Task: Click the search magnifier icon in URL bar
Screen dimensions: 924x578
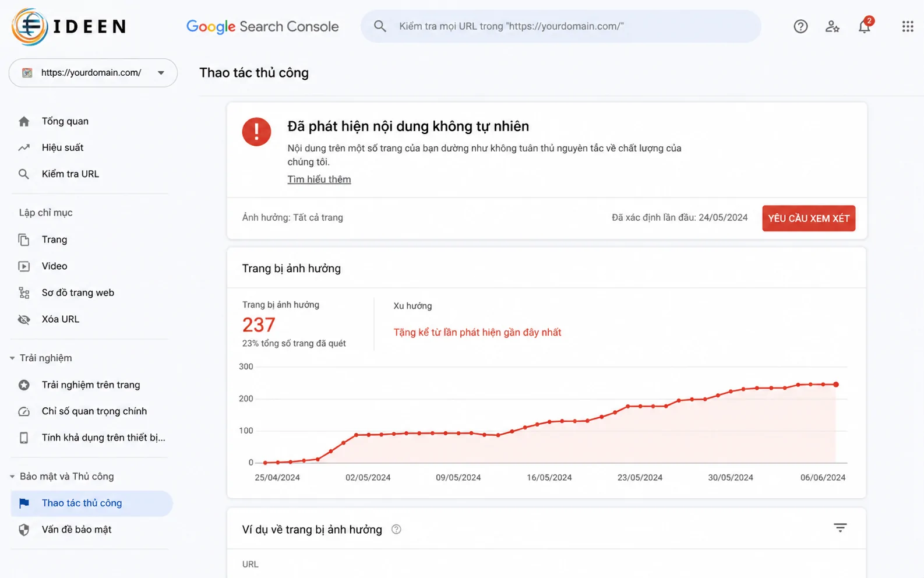Action: tap(380, 26)
